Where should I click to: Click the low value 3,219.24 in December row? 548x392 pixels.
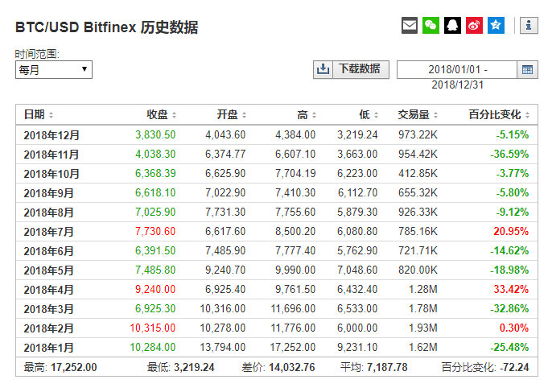click(x=357, y=134)
